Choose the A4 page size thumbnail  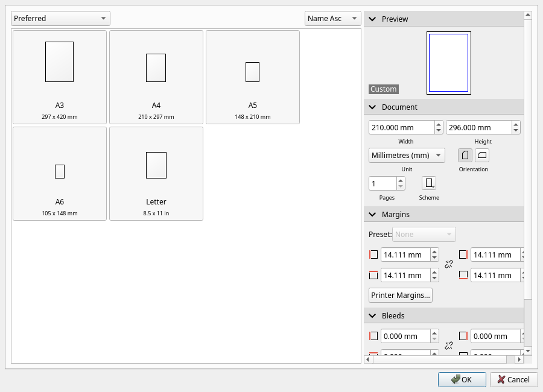click(x=156, y=77)
